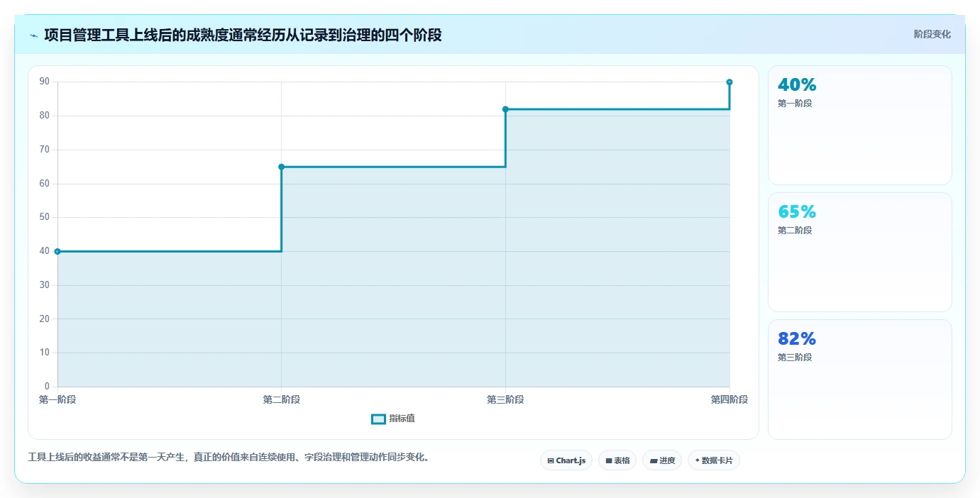Screen dimensions: 980x498
Task: Click the 阶段变化 label in header
Action: point(932,34)
